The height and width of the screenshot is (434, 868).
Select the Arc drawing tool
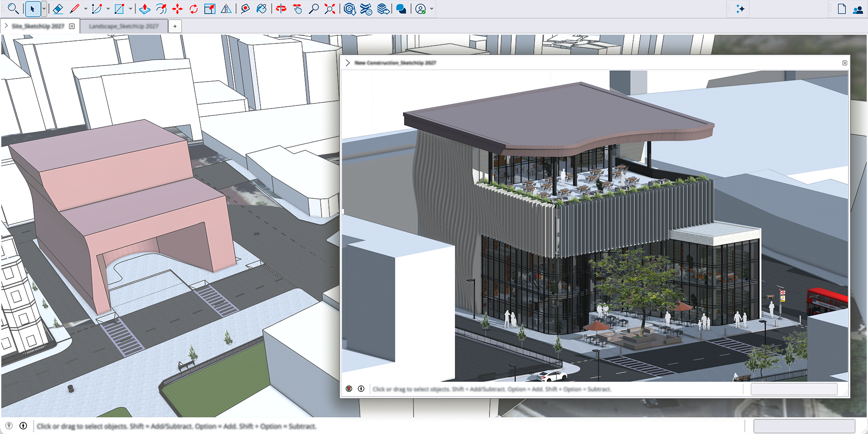click(x=97, y=9)
